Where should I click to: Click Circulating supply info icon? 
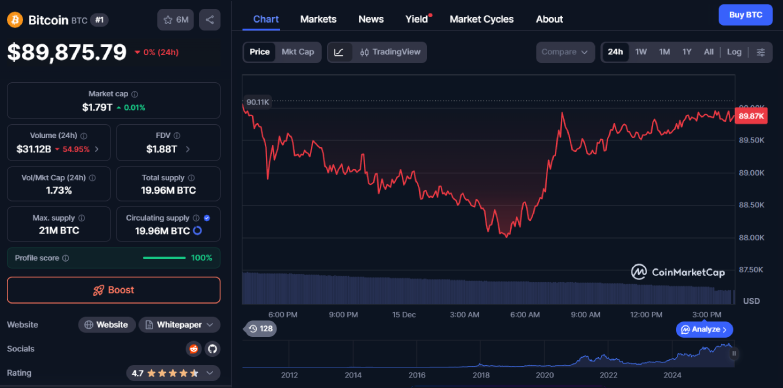click(196, 218)
